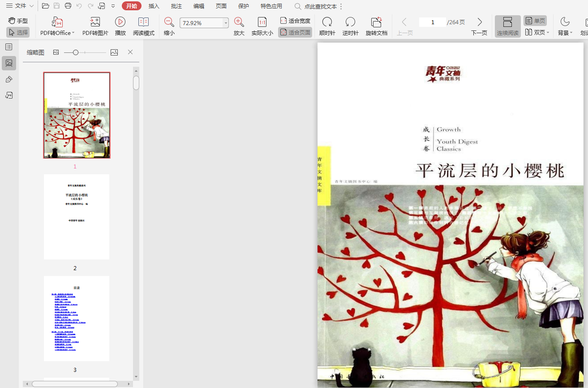
Task: Rotate the page 顺时针
Action: [327, 27]
